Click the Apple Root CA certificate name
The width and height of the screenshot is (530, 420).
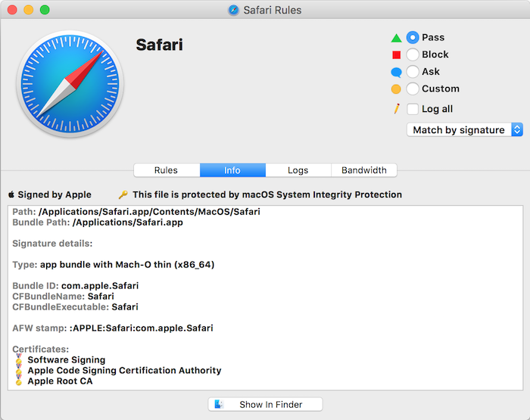coord(60,381)
